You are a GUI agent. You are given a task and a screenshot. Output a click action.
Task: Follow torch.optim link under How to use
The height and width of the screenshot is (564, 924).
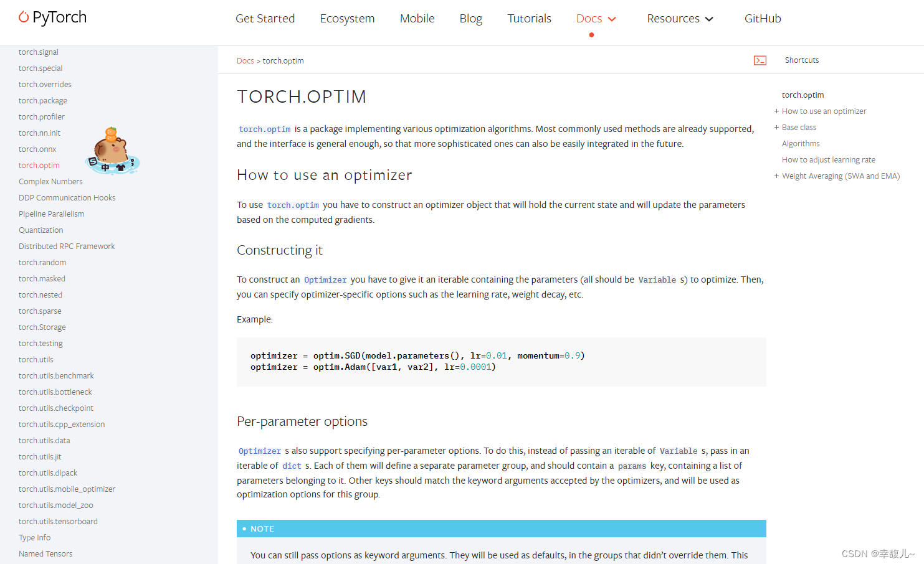tap(293, 205)
